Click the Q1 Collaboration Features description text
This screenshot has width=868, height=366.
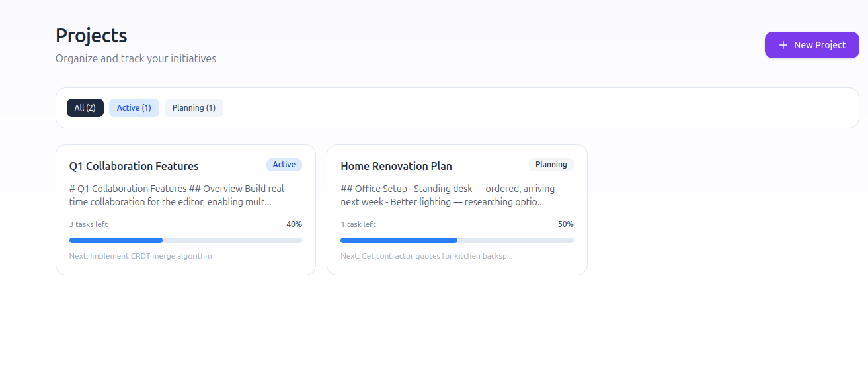tap(178, 195)
